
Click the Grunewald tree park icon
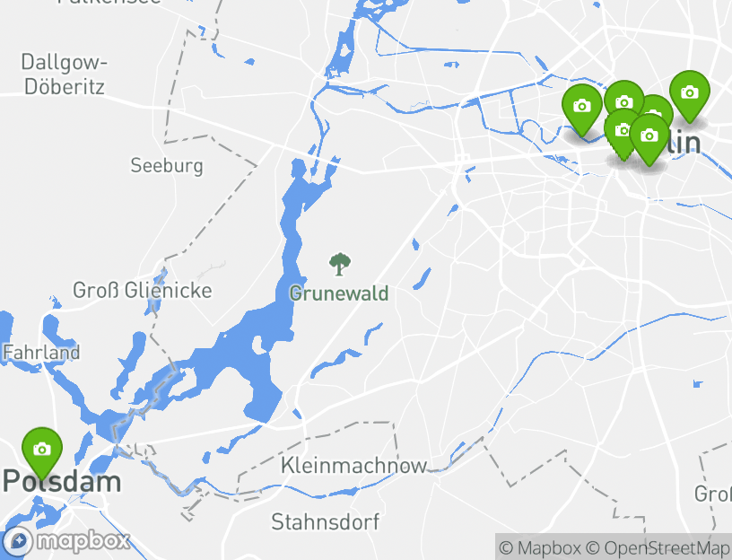[x=340, y=265]
